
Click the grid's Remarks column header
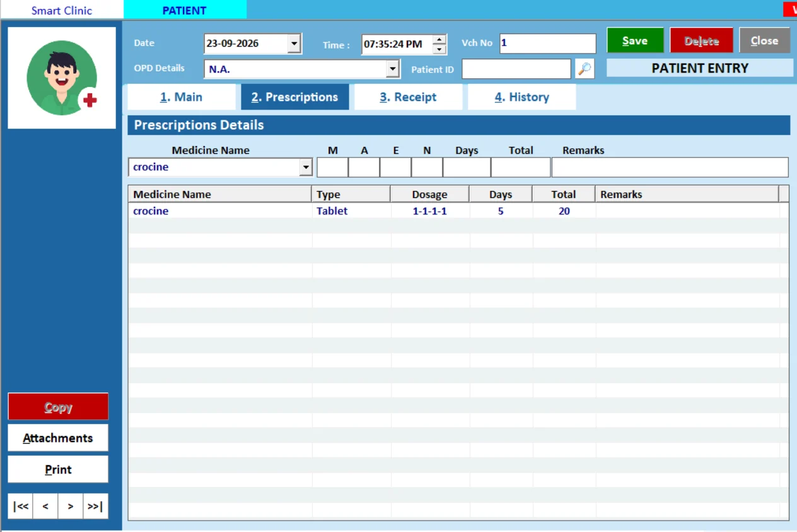click(x=687, y=194)
